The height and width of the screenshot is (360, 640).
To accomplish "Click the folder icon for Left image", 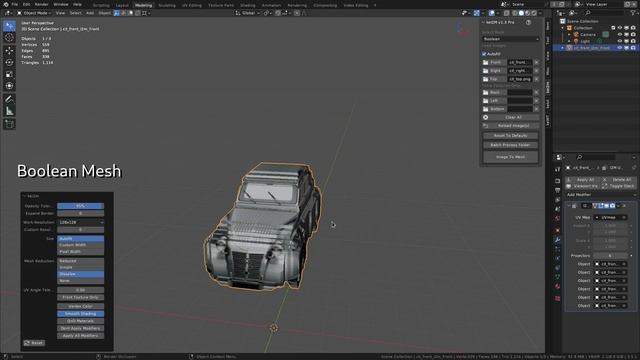I will tap(486, 101).
